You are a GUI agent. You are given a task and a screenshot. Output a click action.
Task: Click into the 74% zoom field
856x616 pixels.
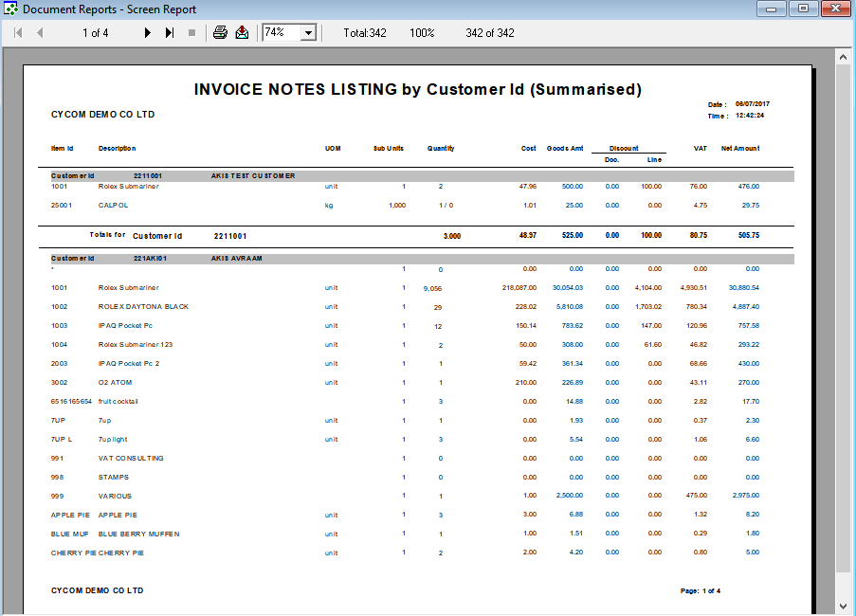click(x=282, y=33)
